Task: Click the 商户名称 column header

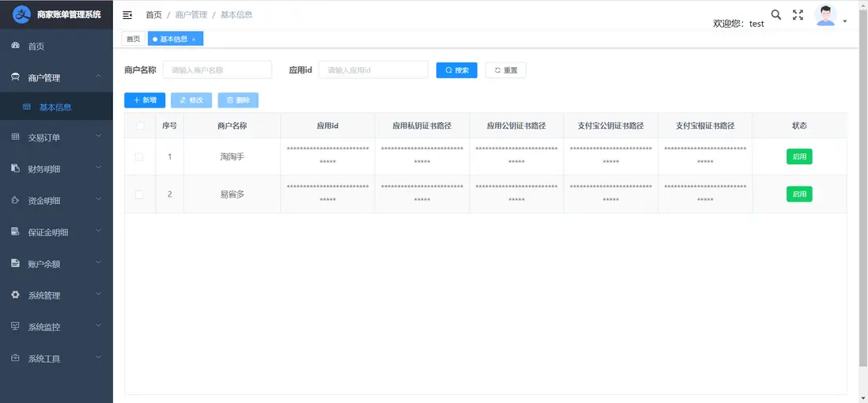Action: pos(232,126)
